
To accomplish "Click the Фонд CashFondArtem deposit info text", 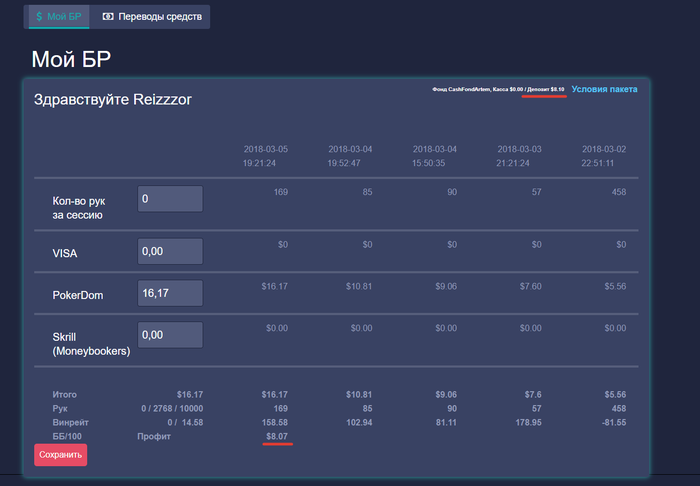I will point(498,89).
